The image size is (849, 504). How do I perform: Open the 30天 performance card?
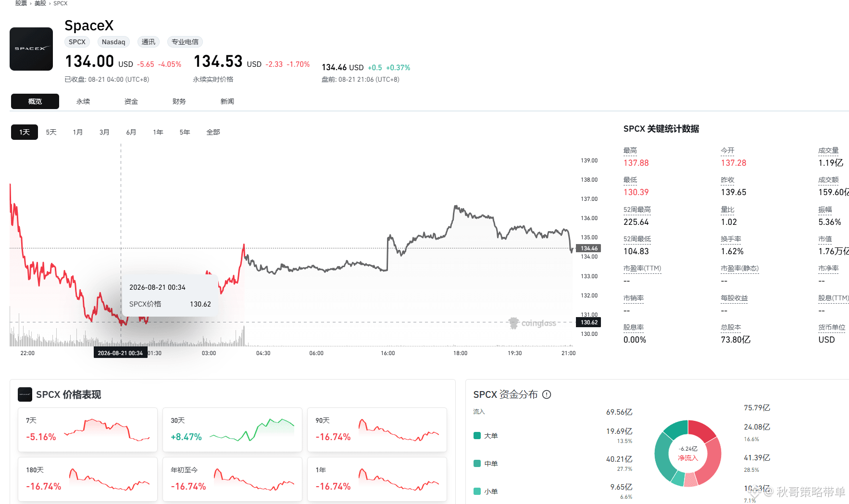(232, 430)
